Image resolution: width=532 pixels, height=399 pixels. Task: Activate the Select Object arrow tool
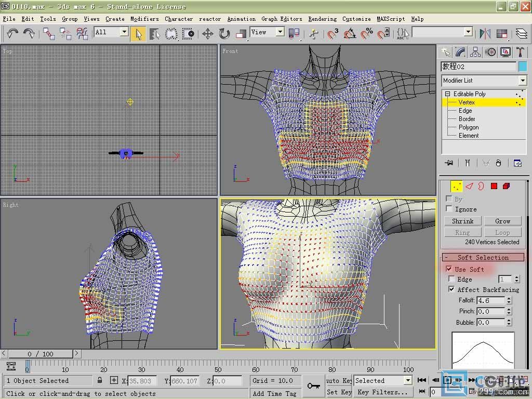[x=138, y=34]
